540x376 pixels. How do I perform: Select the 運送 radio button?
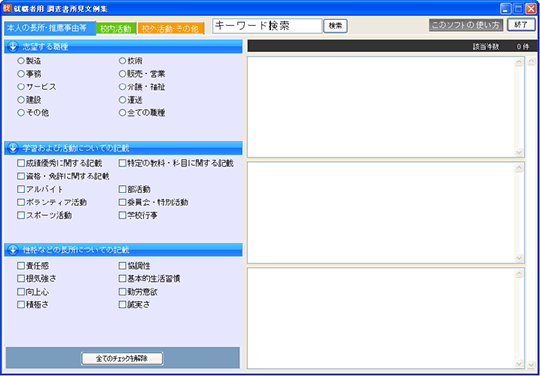pyautogui.click(x=122, y=100)
